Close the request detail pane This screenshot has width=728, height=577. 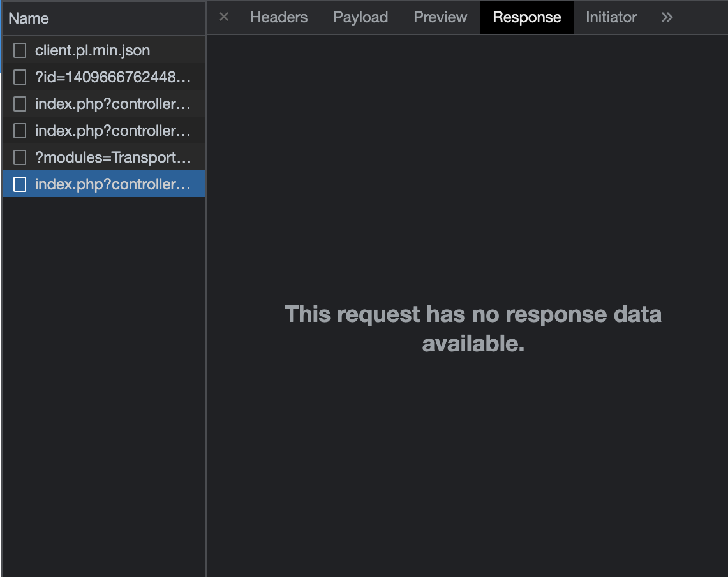click(x=223, y=17)
